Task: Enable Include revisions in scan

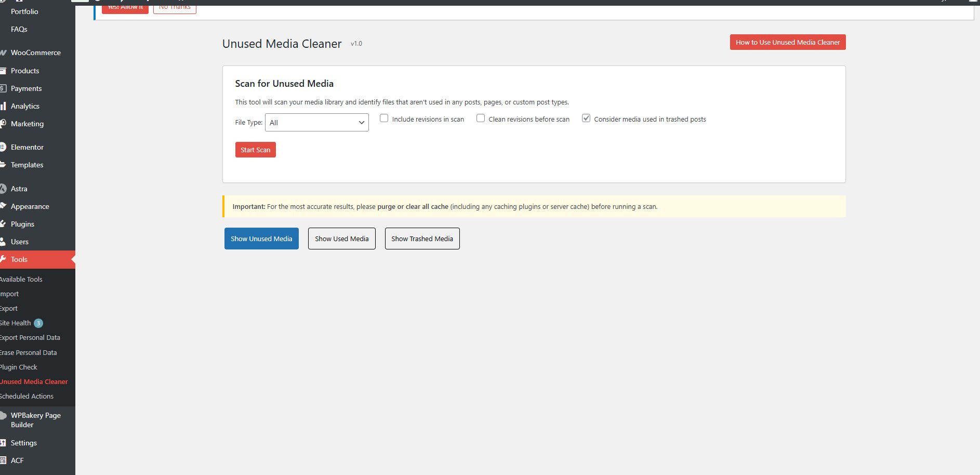Action: click(384, 118)
